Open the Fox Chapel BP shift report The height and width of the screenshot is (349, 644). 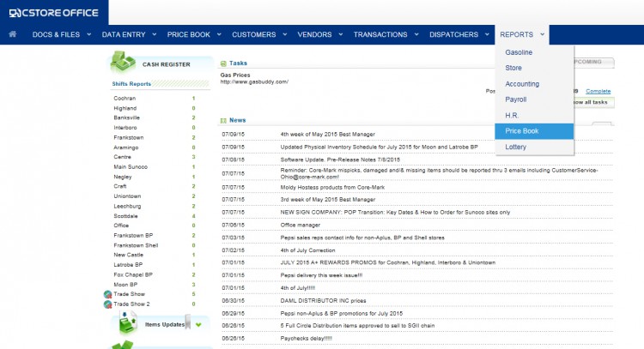pos(132,274)
